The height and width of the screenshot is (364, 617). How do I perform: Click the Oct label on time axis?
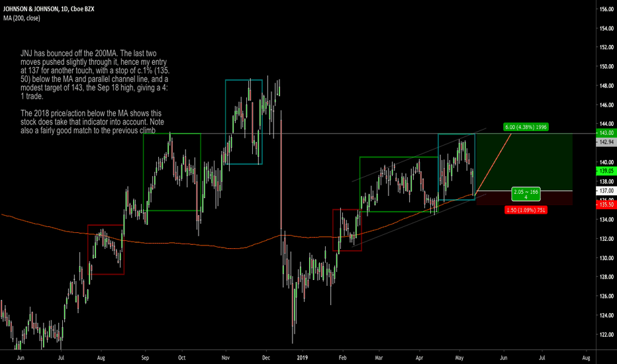182,358
